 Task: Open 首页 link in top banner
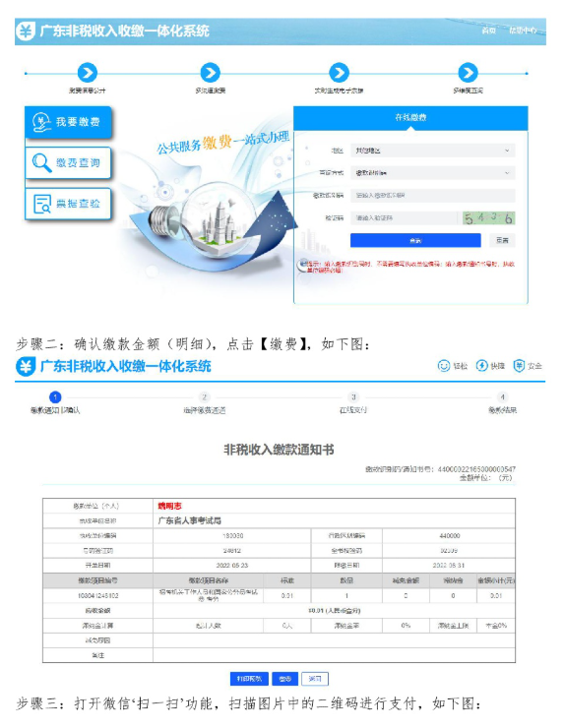point(488,30)
